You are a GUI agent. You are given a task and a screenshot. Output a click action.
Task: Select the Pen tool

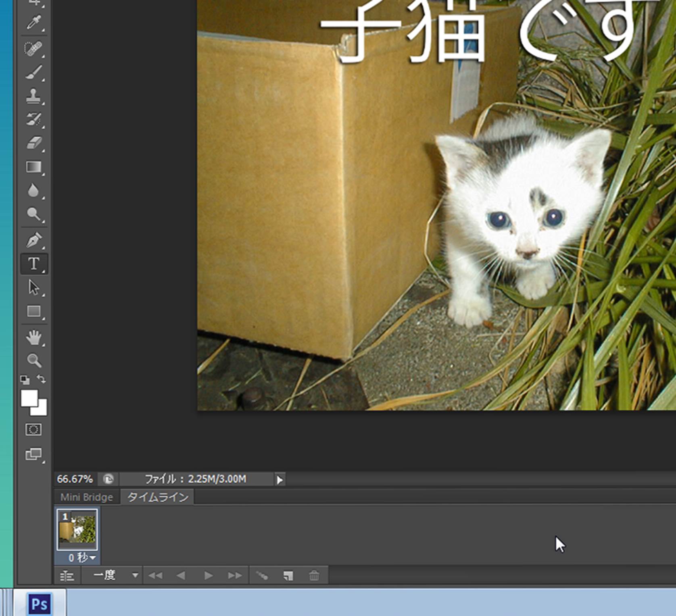pyautogui.click(x=33, y=240)
